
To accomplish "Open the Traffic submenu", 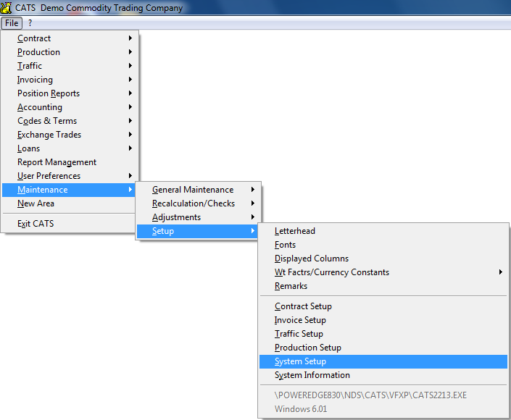I will pyautogui.click(x=70, y=66).
